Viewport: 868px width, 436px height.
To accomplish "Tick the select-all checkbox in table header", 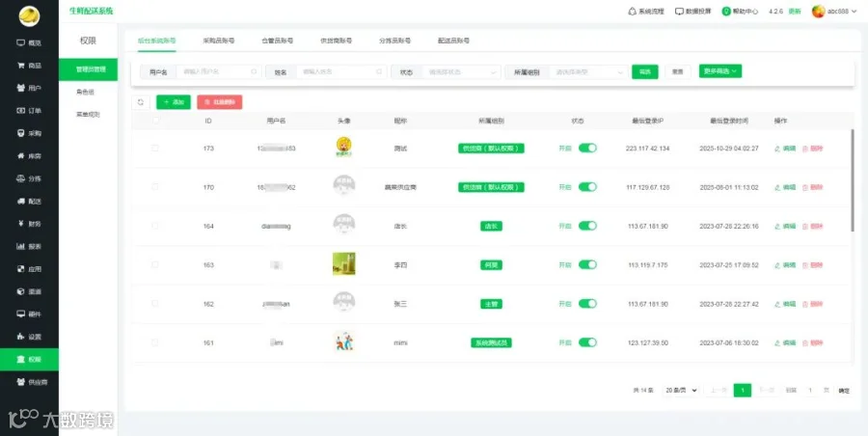I will (x=155, y=121).
